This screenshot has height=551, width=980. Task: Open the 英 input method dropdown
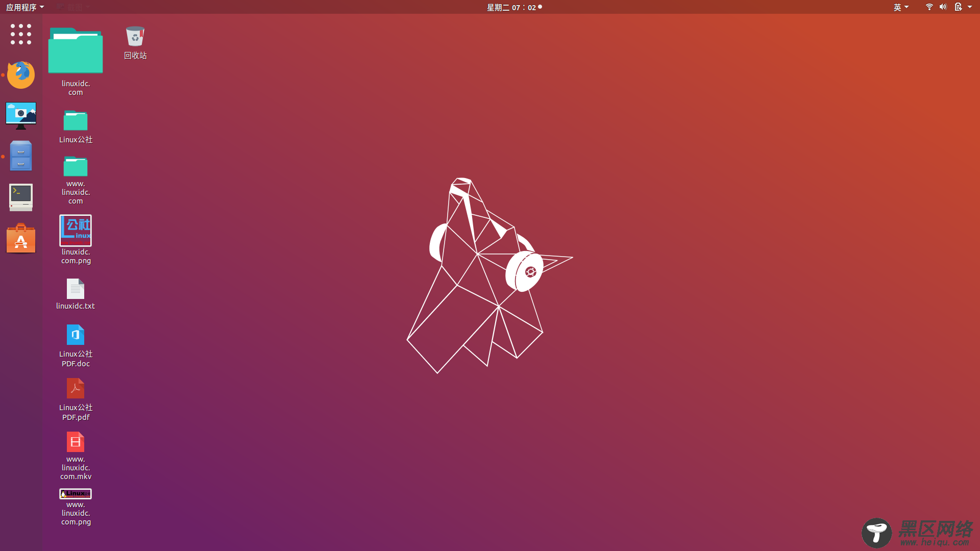point(901,7)
